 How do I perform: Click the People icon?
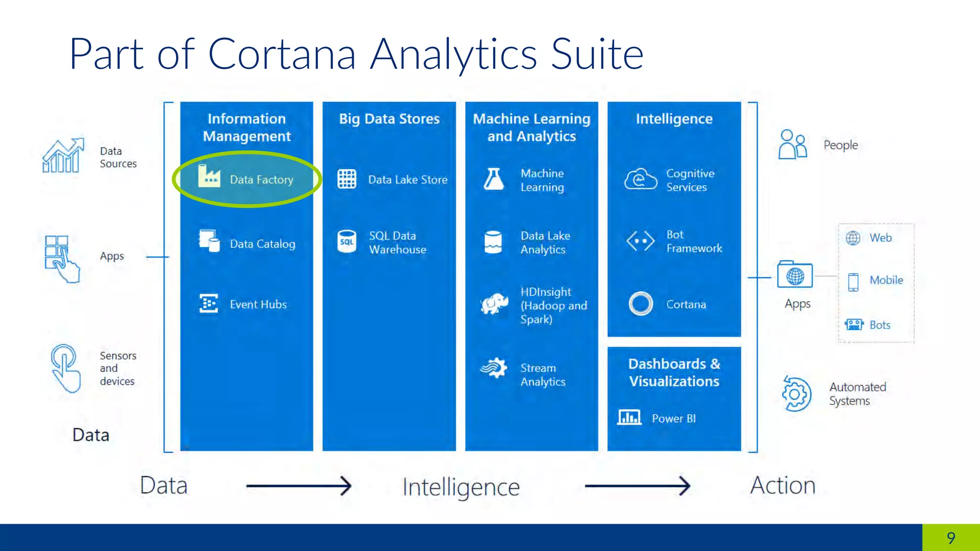click(x=792, y=144)
